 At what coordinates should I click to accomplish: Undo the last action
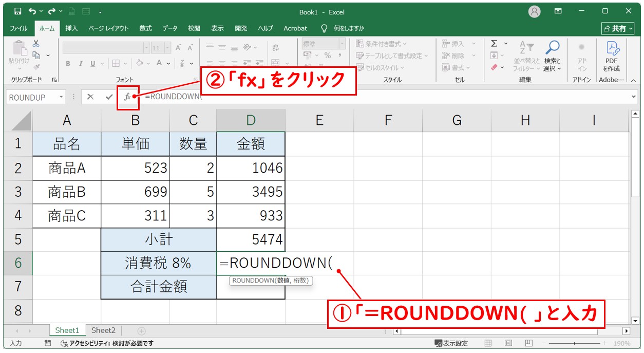32,11
